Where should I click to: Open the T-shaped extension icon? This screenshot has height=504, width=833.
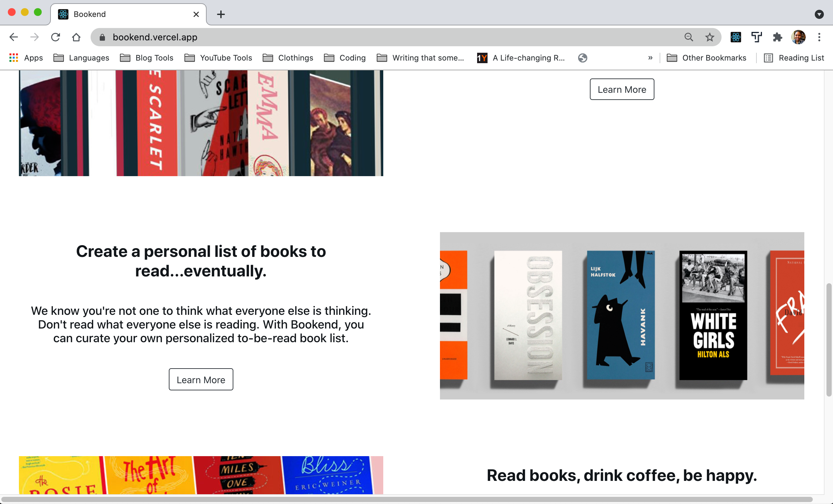(757, 37)
